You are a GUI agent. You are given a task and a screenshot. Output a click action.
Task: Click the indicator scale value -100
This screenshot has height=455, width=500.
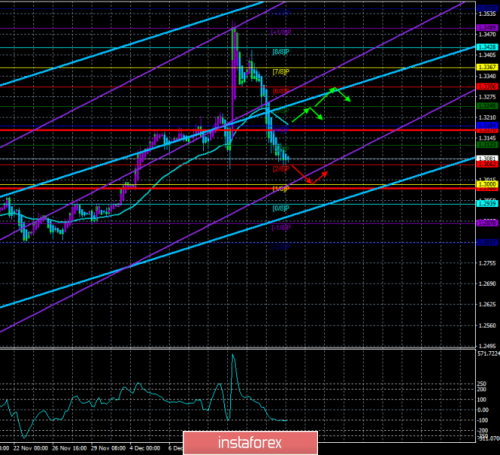pyautogui.click(x=483, y=420)
